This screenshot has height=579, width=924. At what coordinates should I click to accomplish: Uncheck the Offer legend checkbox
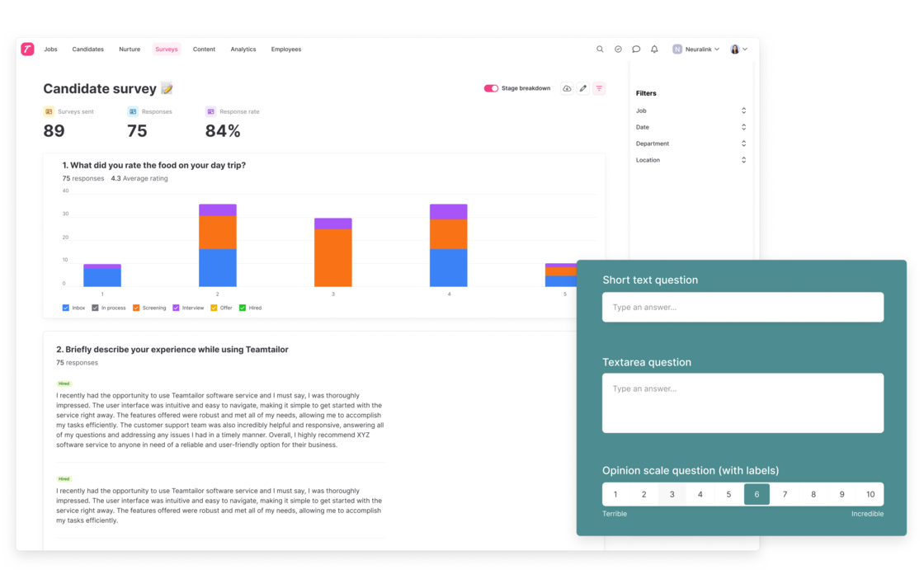point(214,308)
